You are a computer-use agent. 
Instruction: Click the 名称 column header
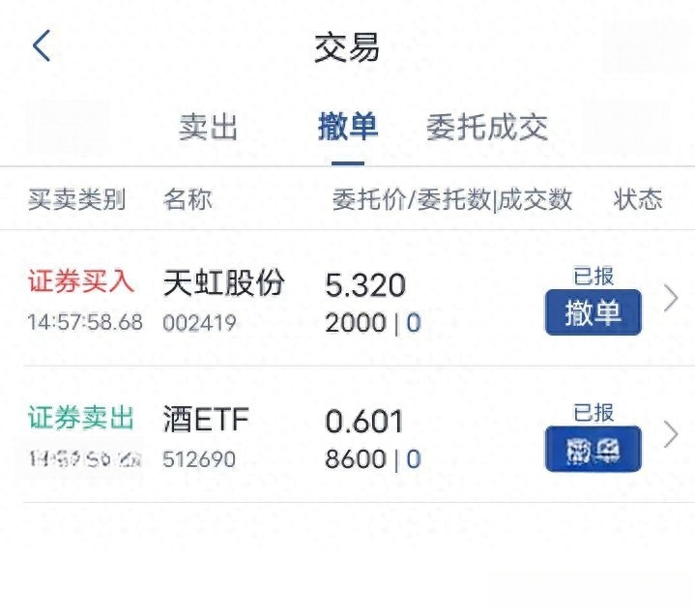[x=188, y=198]
